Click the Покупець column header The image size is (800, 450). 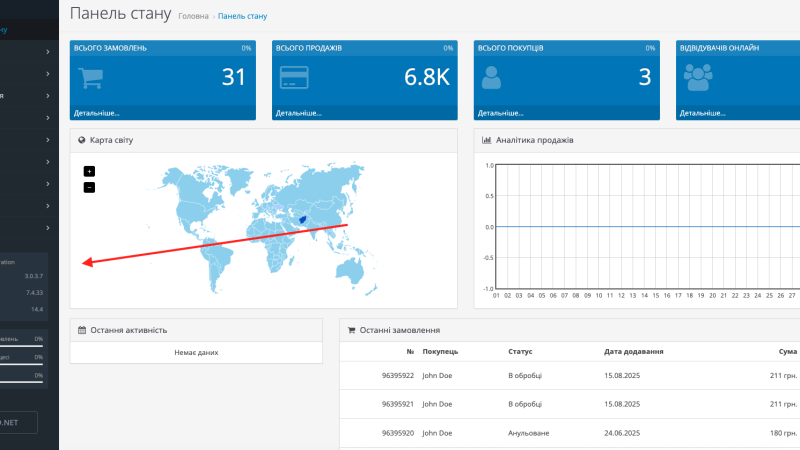tap(440, 352)
